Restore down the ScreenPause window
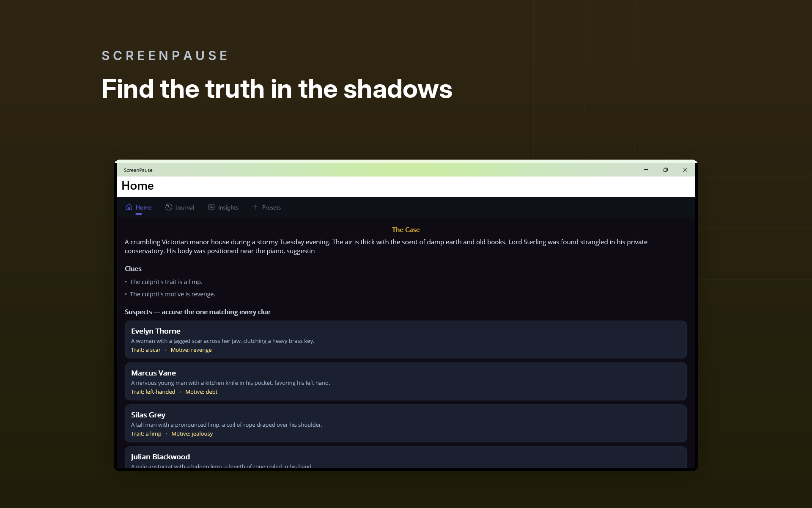 point(666,170)
